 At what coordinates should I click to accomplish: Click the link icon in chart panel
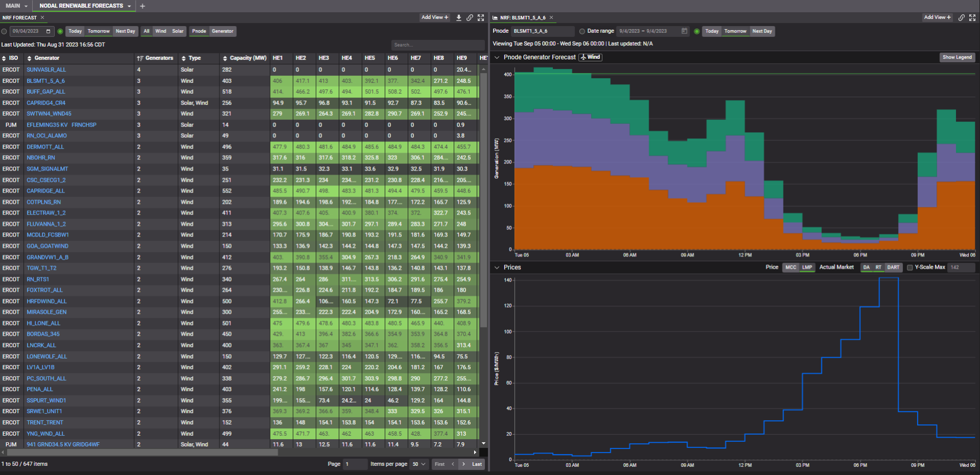tap(961, 18)
